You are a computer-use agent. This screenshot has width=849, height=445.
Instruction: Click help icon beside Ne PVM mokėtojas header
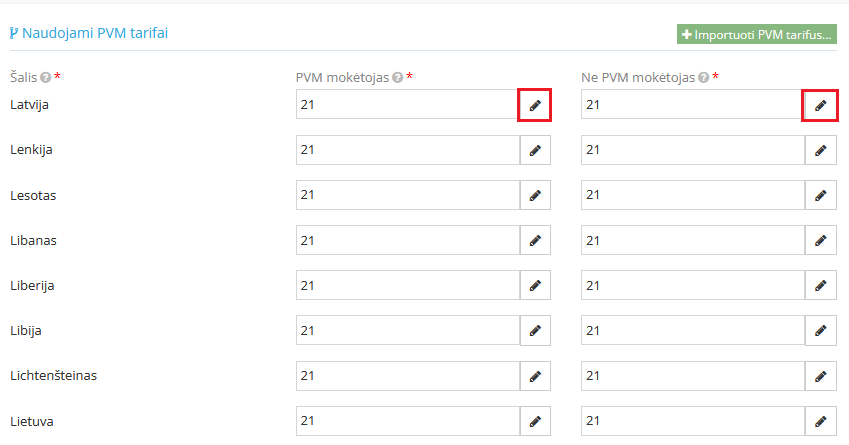[x=704, y=77]
